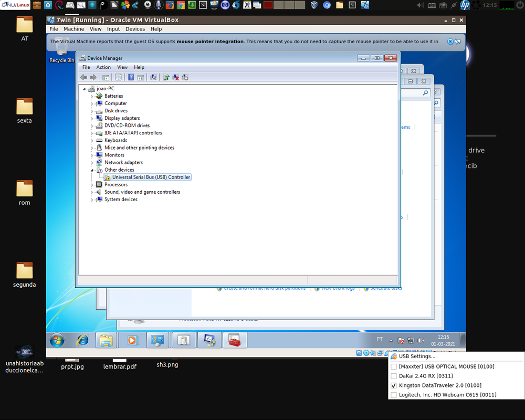Open lembrar.pdf on the Linux desktop
The height and width of the screenshot is (420, 525).
pyautogui.click(x=120, y=364)
